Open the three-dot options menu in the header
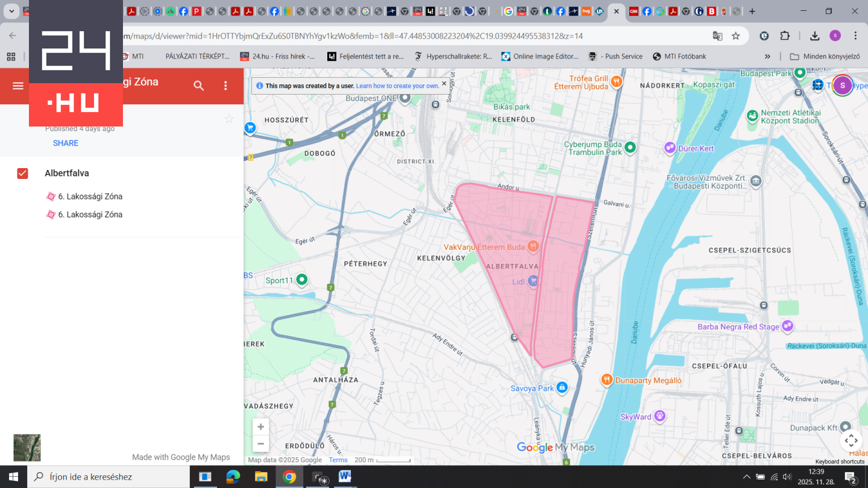The height and width of the screenshot is (488, 868). (x=225, y=86)
